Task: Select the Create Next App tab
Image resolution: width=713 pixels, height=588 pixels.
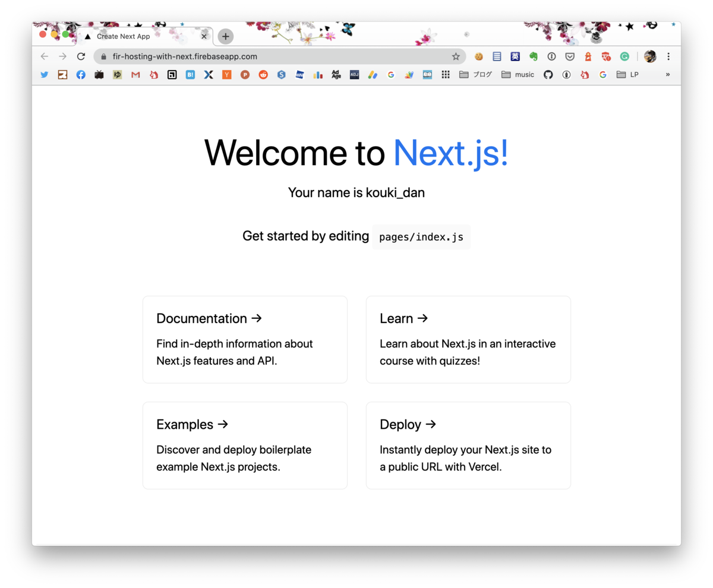Action: tap(145, 36)
